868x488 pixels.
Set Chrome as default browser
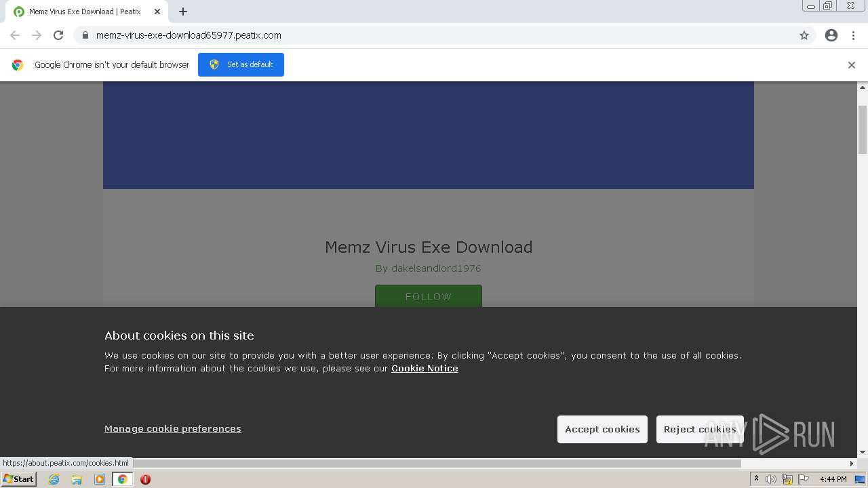coord(241,64)
